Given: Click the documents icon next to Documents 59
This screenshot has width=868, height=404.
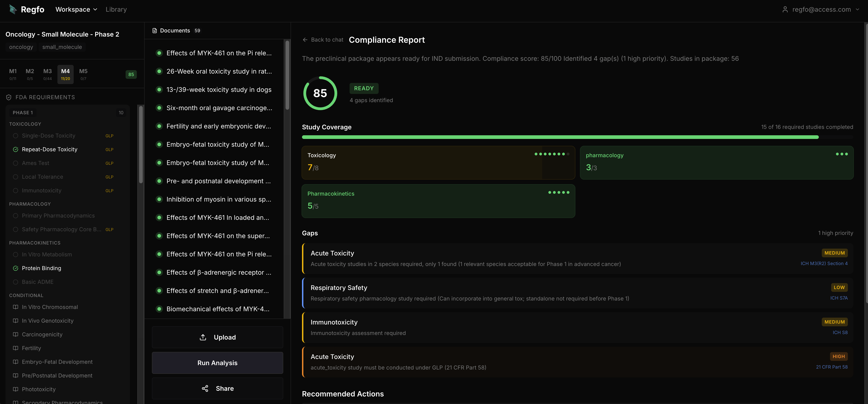Looking at the screenshot, I should click(155, 30).
